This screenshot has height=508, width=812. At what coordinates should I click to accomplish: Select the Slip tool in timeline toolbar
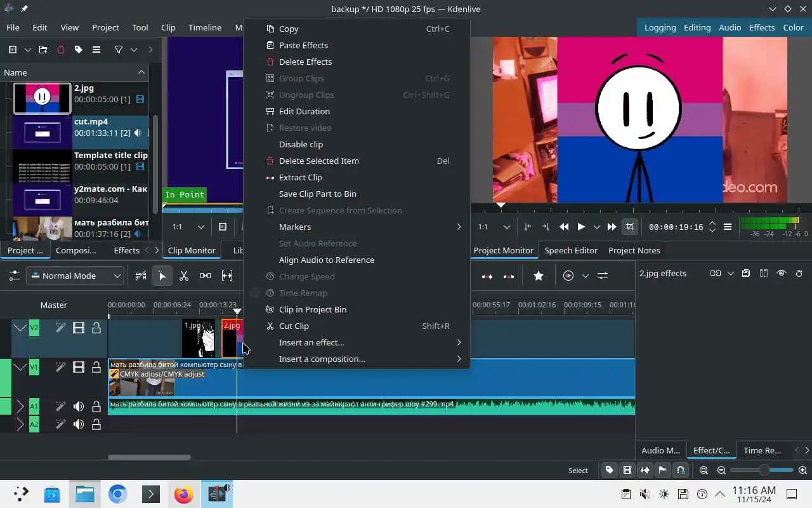pyautogui.click(x=227, y=276)
